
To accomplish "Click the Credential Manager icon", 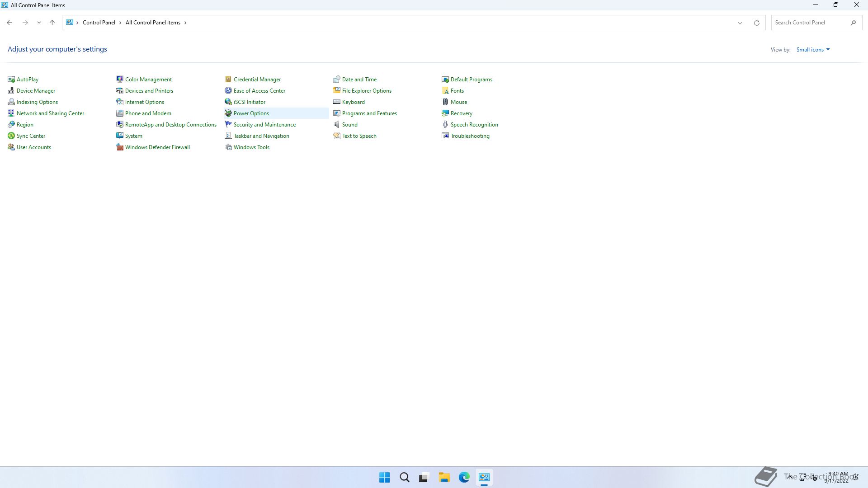I will (x=228, y=80).
